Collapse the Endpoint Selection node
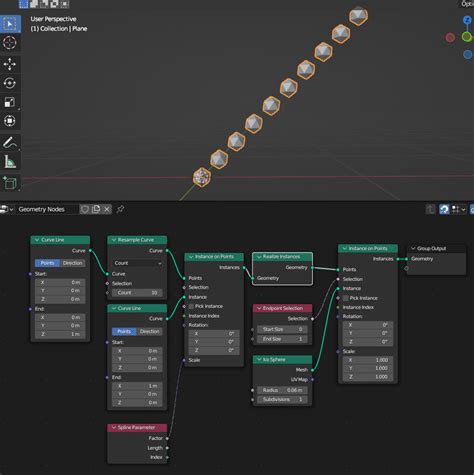The width and height of the screenshot is (474, 475). click(259, 308)
